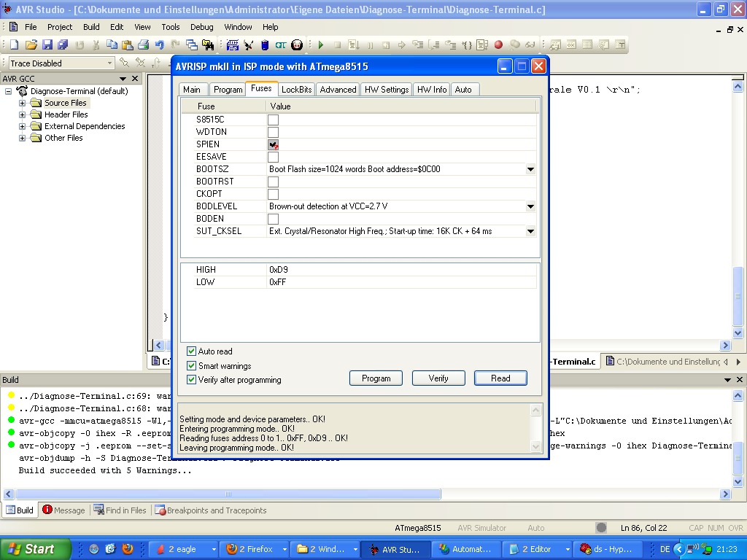Viewport: 747px width, 560px height.
Task: Open the Firefox quick launch icon
Action: click(x=127, y=549)
